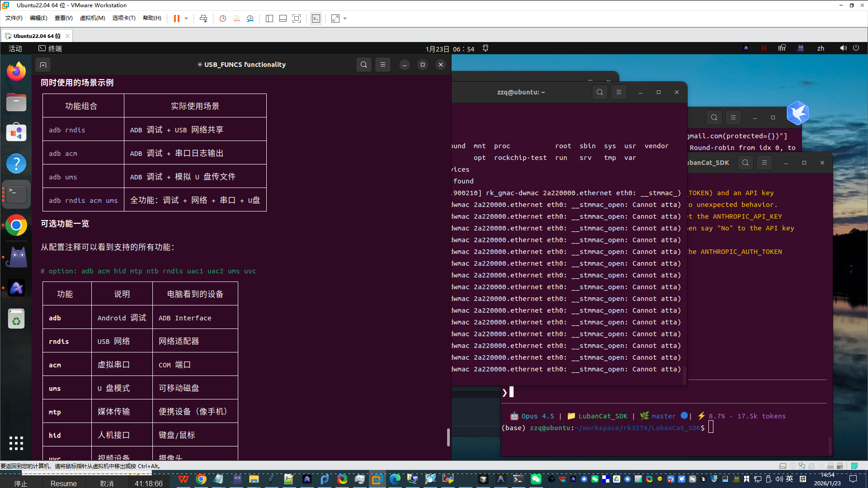The width and height of the screenshot is (868, 488).
Task: Take a VM snapshot
Action: (x=222, y=19)
